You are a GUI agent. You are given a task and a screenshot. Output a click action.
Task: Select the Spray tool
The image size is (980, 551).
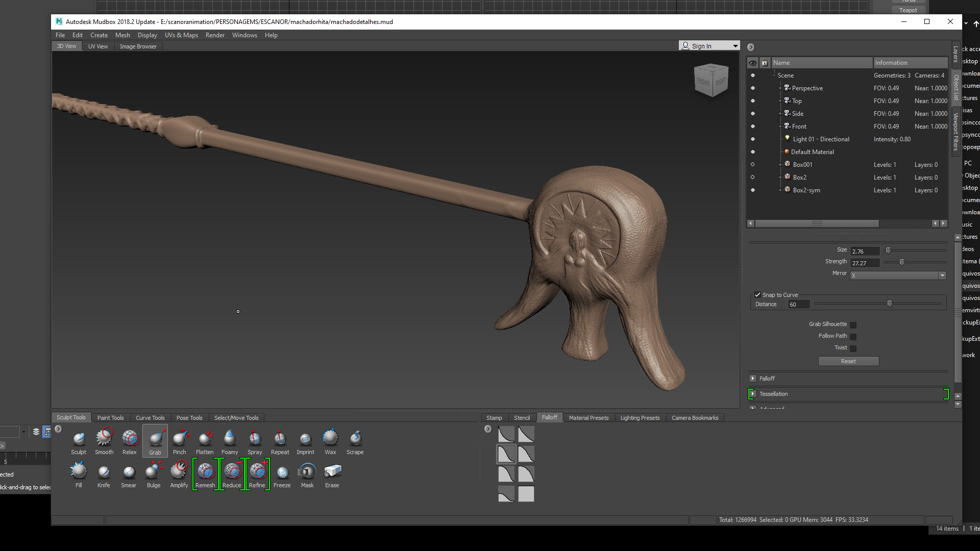[x=255, y=442]
